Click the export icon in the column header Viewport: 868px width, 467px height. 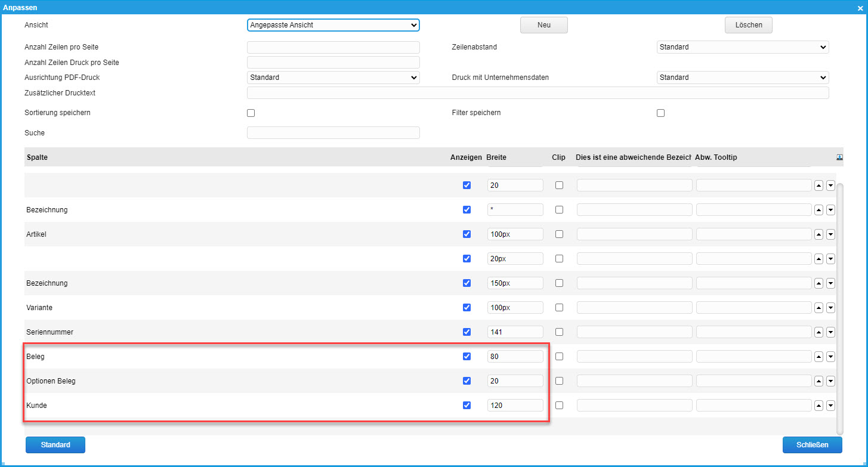coord(839,157)
